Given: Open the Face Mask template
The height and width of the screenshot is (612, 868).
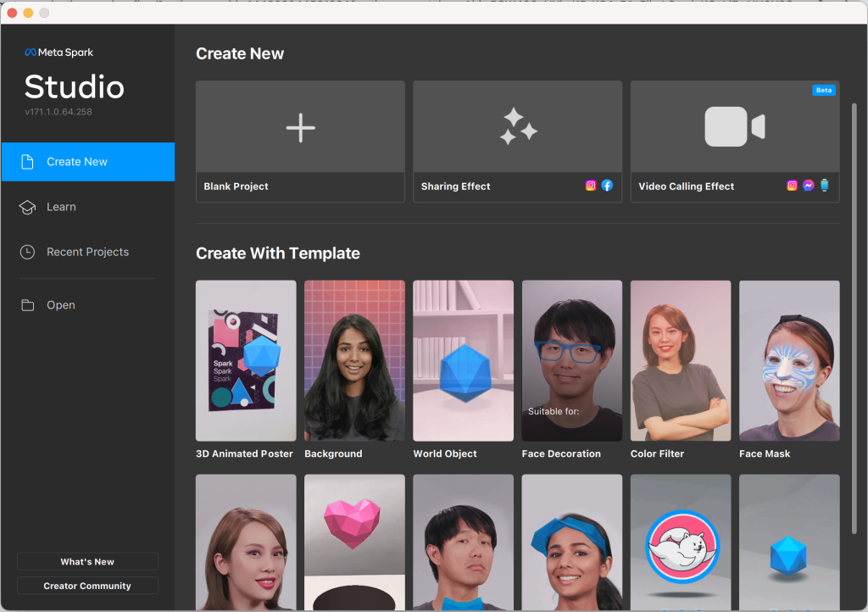Looking at the screenshot, I should pos(789,361).
